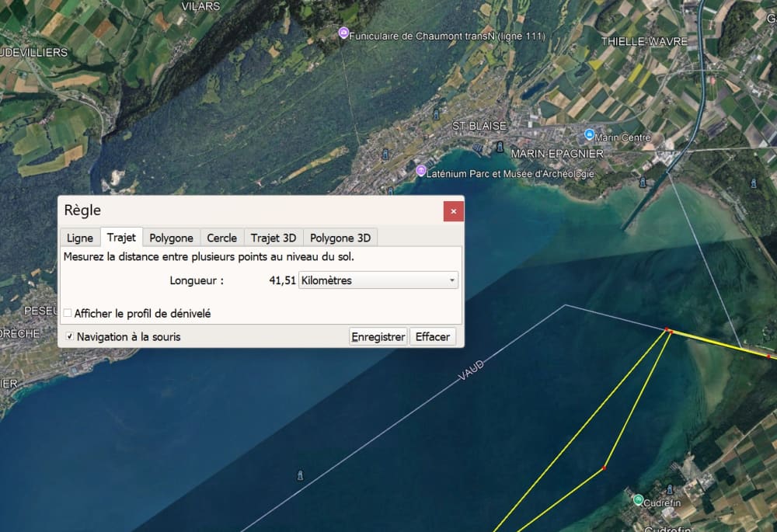The width and height of the screenshot is (777, 532).
Task: Toggle Navigation à la souris checkbox
Action: 70,336
